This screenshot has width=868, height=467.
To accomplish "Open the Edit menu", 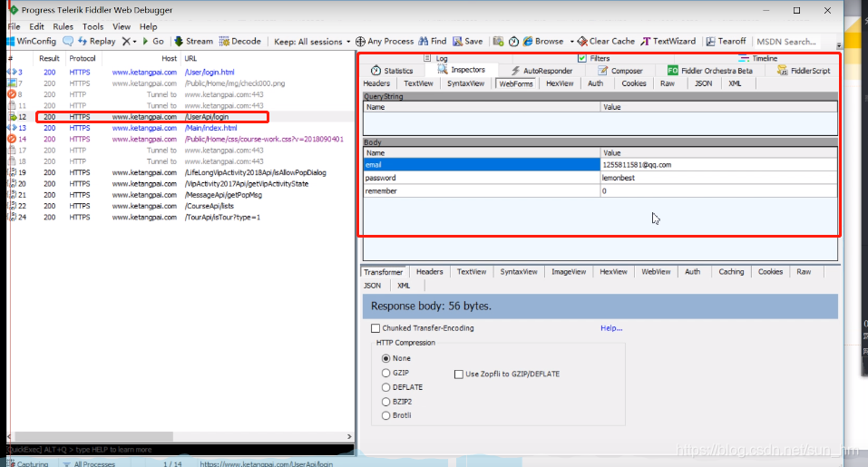I will 36,26.
